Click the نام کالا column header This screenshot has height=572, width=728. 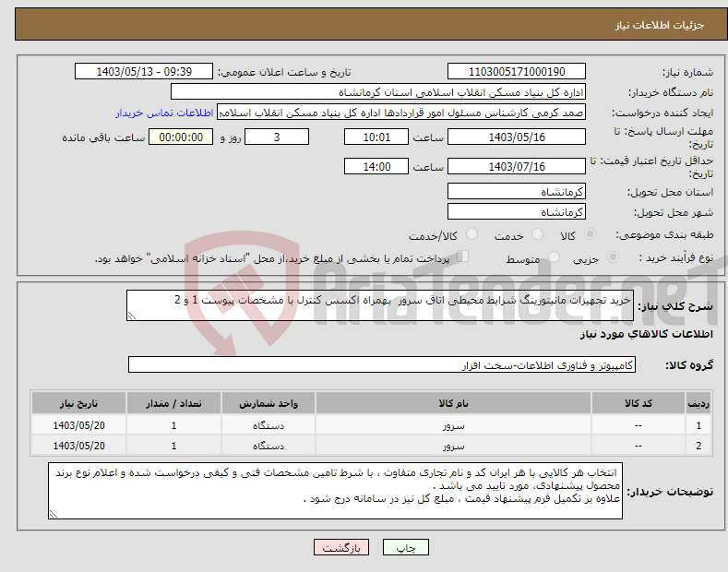453,403
